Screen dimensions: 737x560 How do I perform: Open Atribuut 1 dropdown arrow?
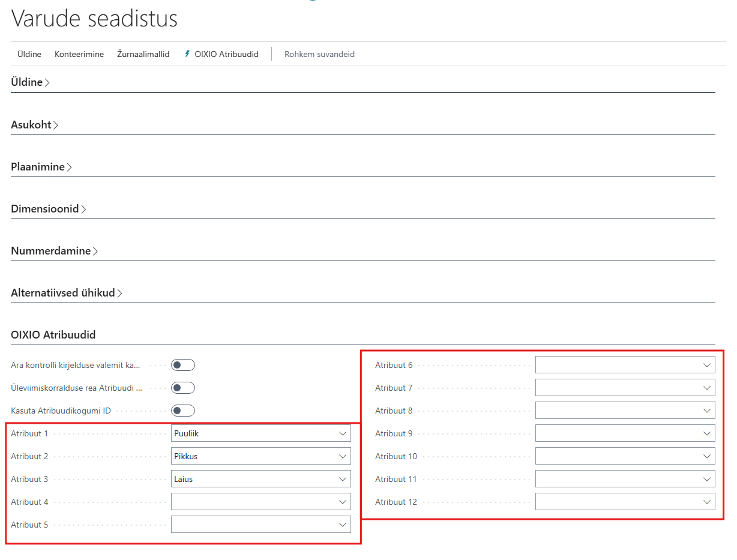click(343, 433)
